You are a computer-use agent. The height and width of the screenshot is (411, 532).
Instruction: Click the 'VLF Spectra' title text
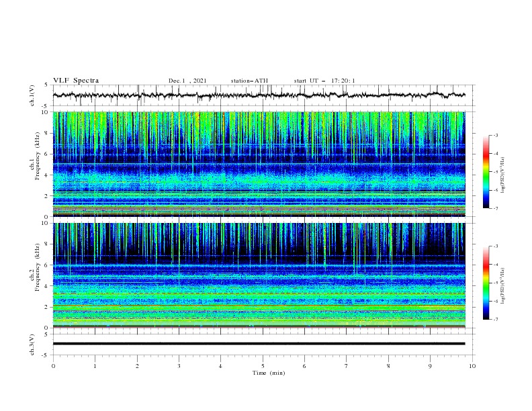[76, 81]
